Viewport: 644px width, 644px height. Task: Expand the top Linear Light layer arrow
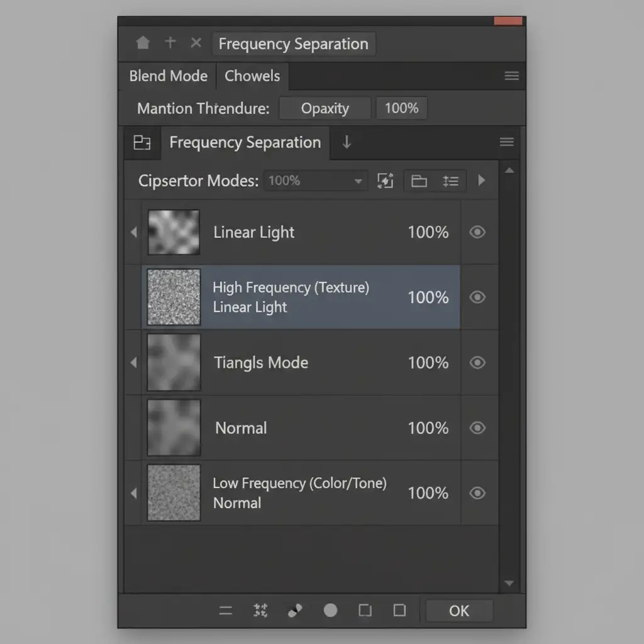(x=133, y=232)
